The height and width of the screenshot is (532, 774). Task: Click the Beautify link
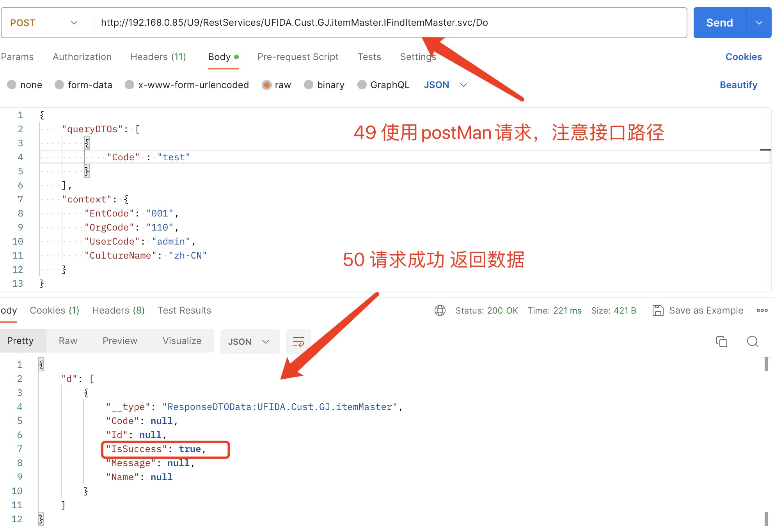(738, 85)
